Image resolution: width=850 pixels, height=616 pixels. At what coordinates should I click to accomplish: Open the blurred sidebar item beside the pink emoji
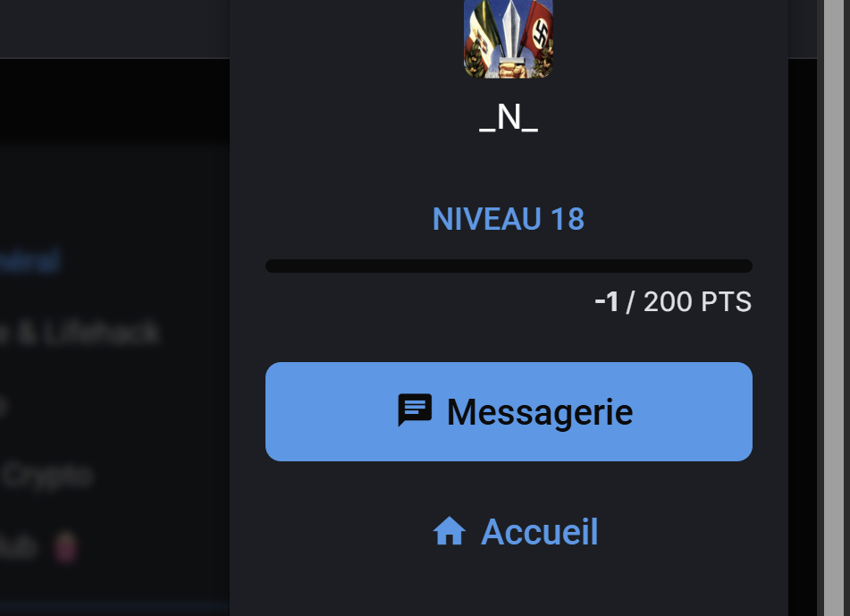19,546
